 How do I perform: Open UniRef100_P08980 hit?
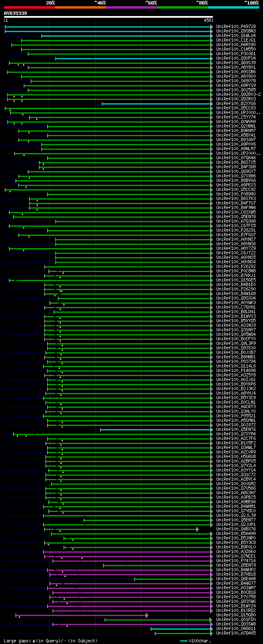(236, 194)
